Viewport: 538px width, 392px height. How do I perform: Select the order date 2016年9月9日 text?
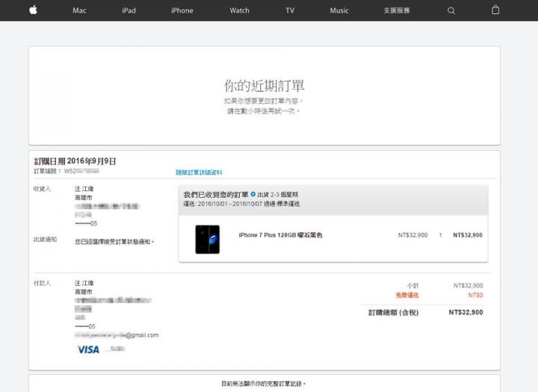coord(92,161)
